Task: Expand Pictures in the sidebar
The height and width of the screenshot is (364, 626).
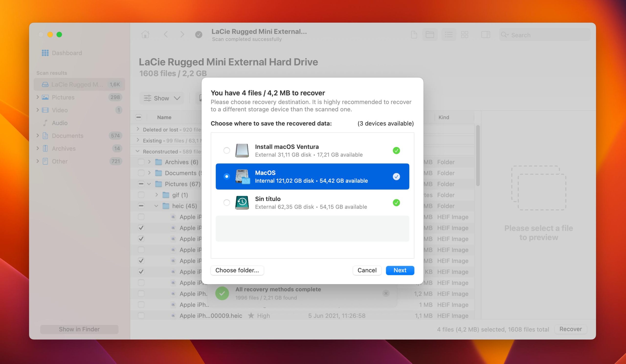Action: pos(38,97)
